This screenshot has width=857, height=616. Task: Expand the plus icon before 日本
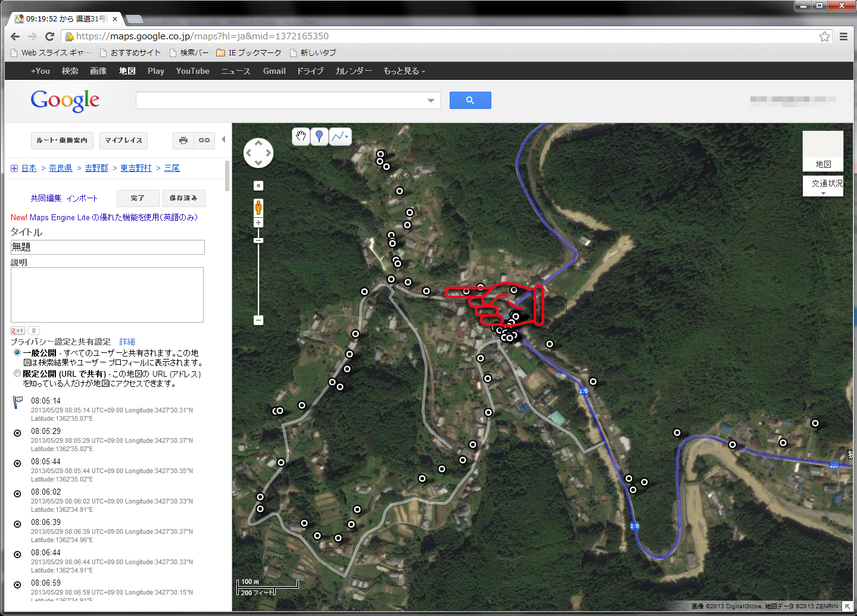[14, 168]
